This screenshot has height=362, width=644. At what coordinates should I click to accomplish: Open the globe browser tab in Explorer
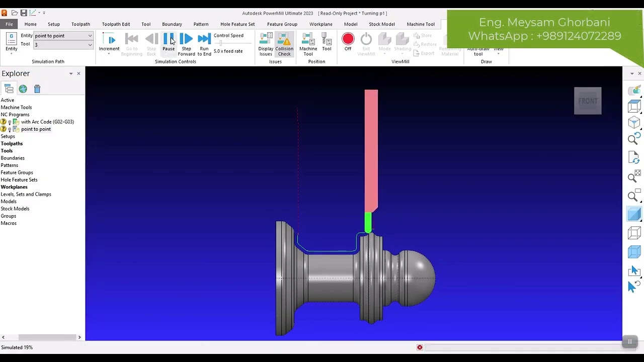point(23,89)
